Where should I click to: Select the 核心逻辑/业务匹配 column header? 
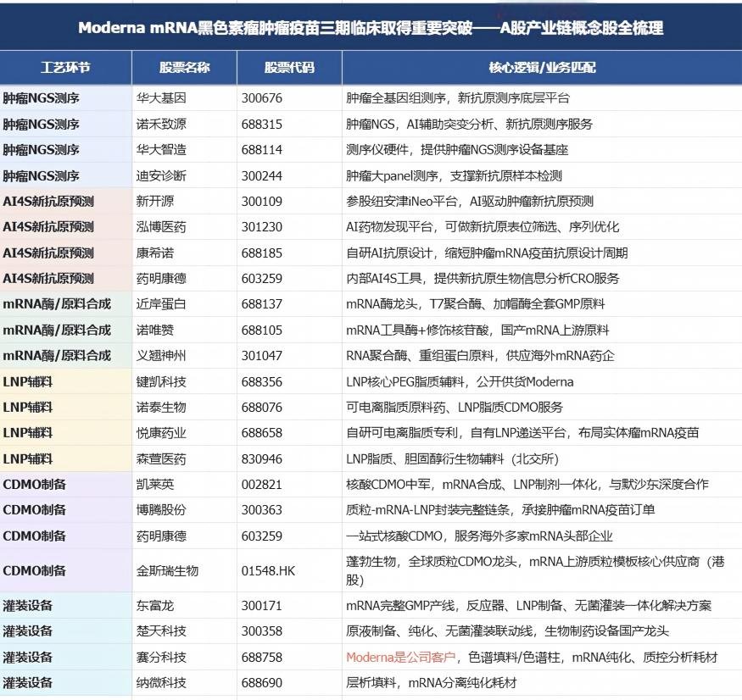[542, 68]
